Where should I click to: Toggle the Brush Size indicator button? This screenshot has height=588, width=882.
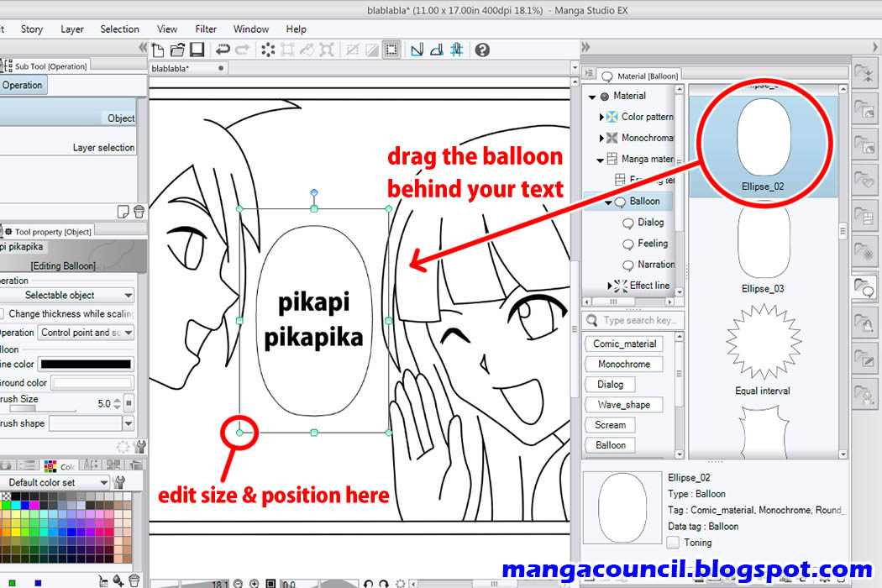coord(129,403)
